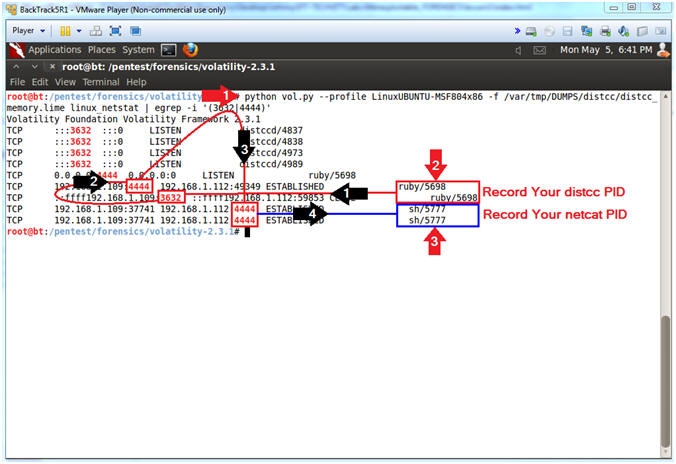
Task: Expand the power options arrow beside pause
Action: pyautogui.click(x=79, y=31)
